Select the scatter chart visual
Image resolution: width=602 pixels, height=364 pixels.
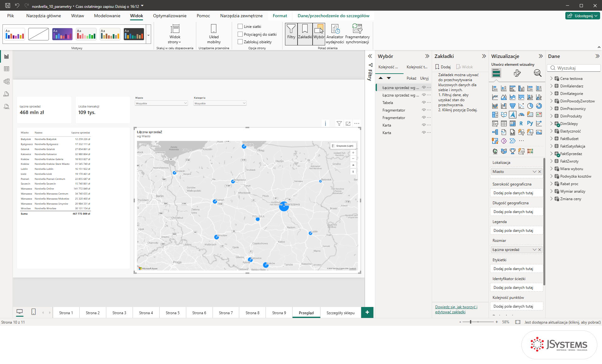point(521,106)
